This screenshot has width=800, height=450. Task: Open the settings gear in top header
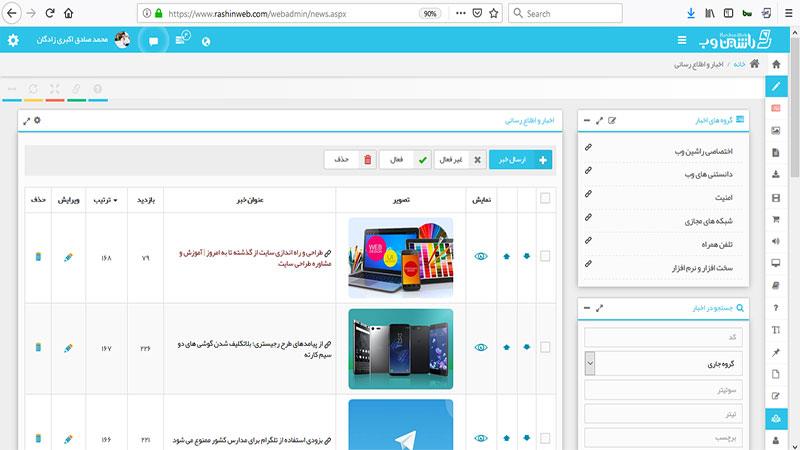(x=13, y=41)
